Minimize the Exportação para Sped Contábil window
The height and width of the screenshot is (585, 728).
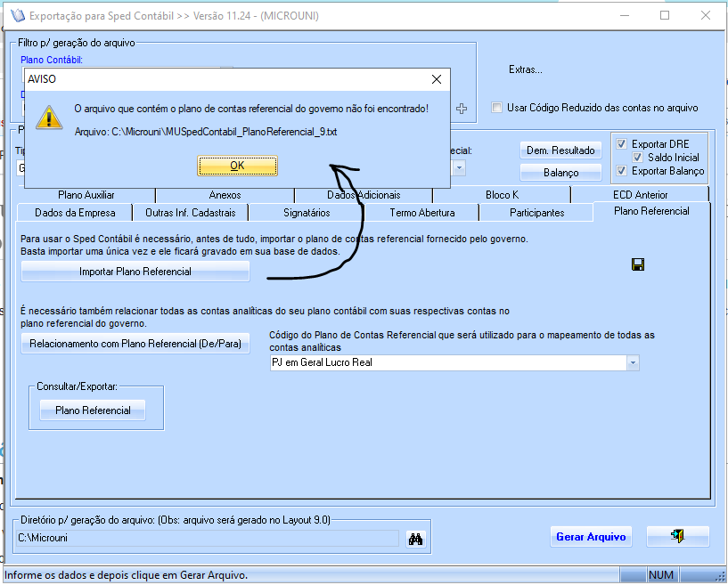[625, 15]
